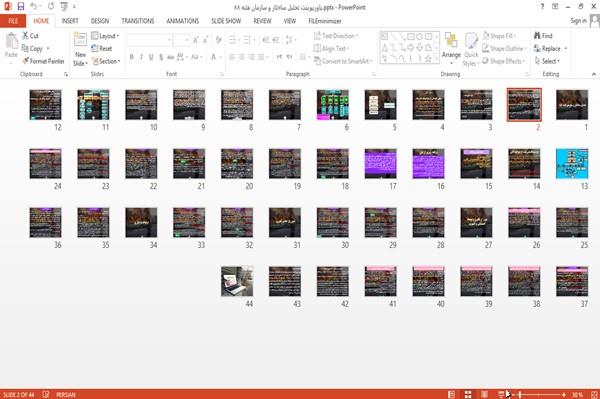Switch to the INSERT ribbon tab
Screen dimensions: 600x399
click(70, 21)
